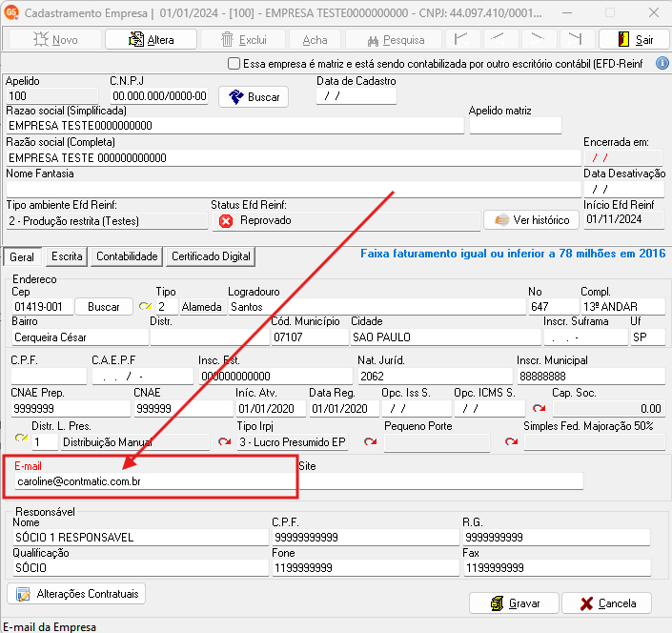Viewport: 672px width, 633px height.
Task: Click the Razão social Completa field
Action: tap(294, 158)
